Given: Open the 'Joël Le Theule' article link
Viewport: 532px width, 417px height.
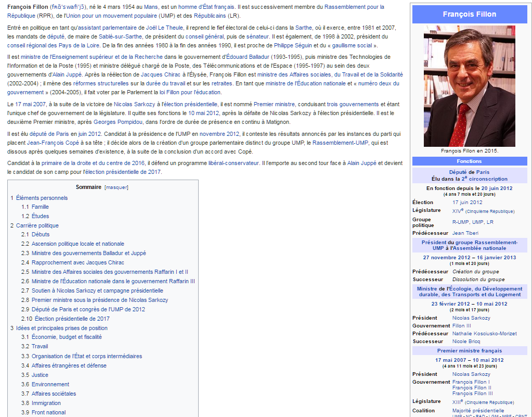Looking at the screenshot, I should 164,28.
